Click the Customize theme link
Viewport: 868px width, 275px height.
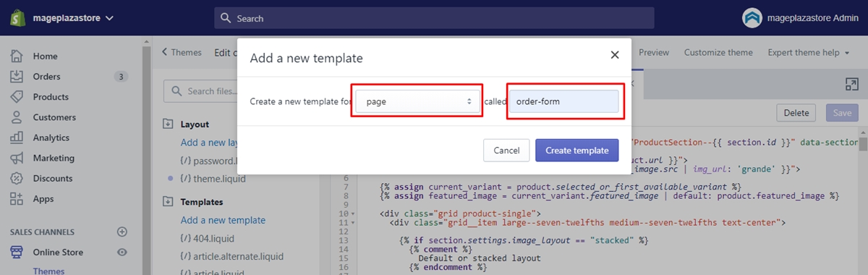click(x=718, y=52)
